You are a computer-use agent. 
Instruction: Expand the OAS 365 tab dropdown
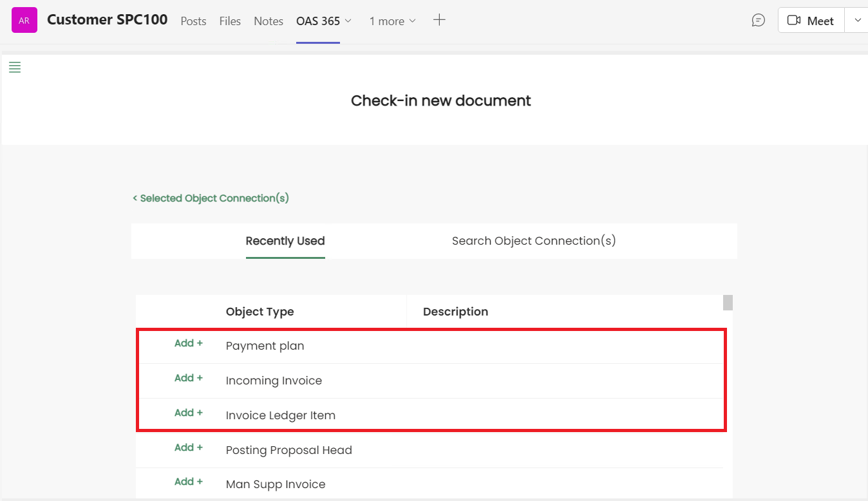[348, 21]
